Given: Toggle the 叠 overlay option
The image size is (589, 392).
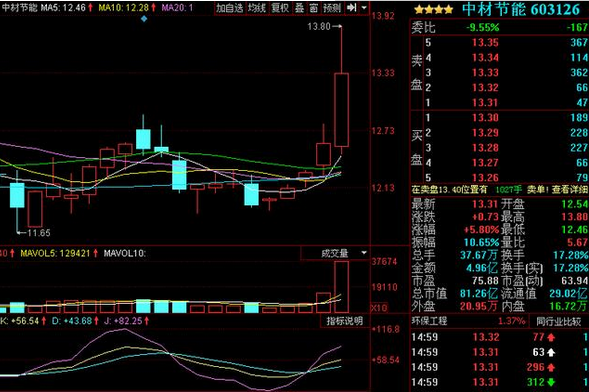Looking at the screenshot, I should [299, 8].
